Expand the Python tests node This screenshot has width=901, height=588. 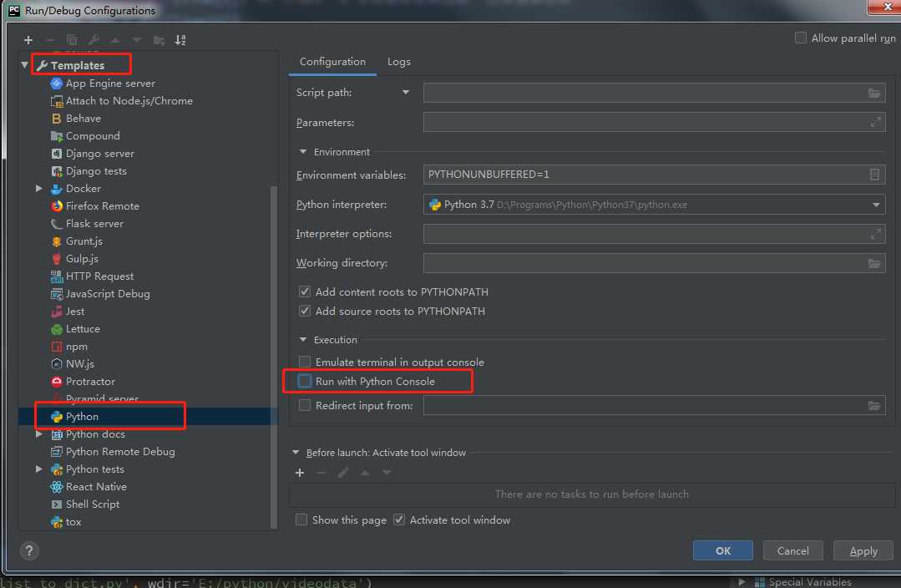pyautogui.click(x=38, y=469)
